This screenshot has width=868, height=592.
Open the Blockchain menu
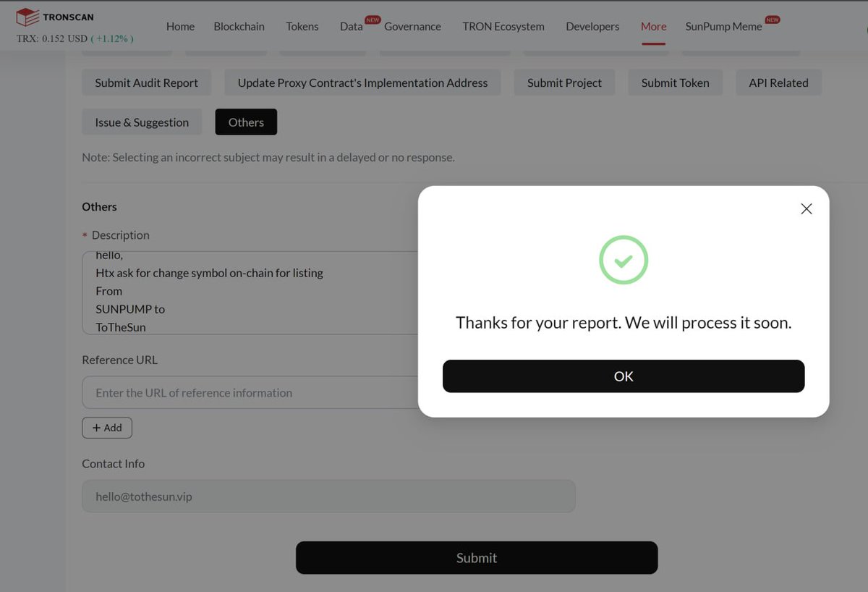click(239, 26)
